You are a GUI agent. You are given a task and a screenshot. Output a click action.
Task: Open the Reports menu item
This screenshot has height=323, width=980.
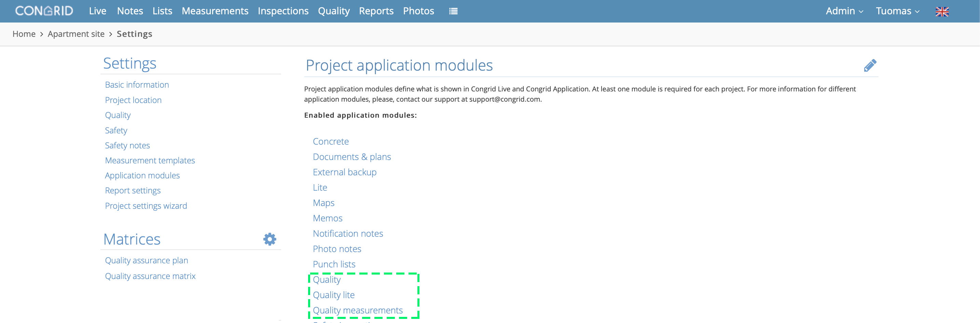pyautogui.click(x=376, y=11)
